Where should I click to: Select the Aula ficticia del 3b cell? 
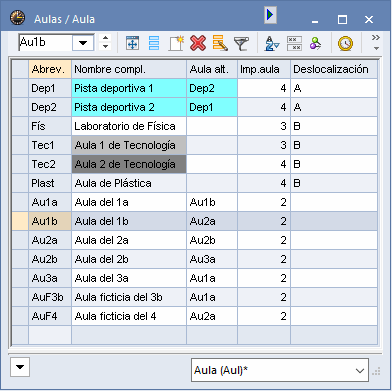[x=129, y=297]
